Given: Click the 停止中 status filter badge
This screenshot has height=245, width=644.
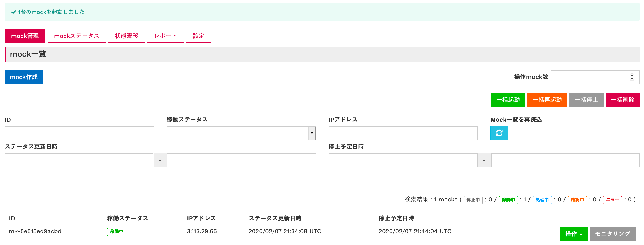Looking at the screenshot, I should click(473, 200).
